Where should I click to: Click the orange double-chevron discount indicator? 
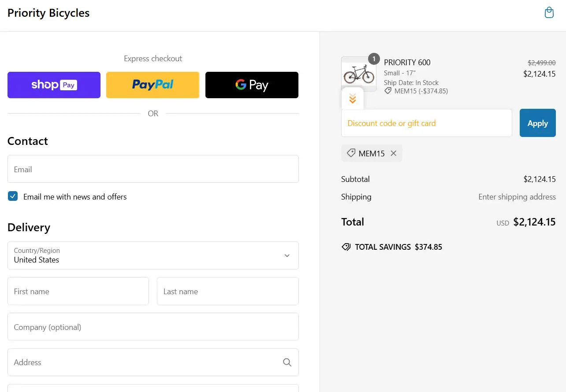(352, 98)
